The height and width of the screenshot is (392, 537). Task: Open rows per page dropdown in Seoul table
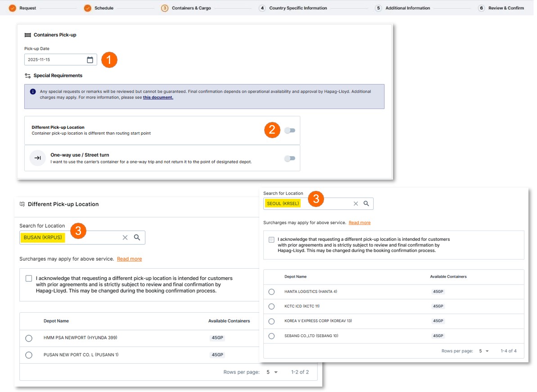(484, 351)
